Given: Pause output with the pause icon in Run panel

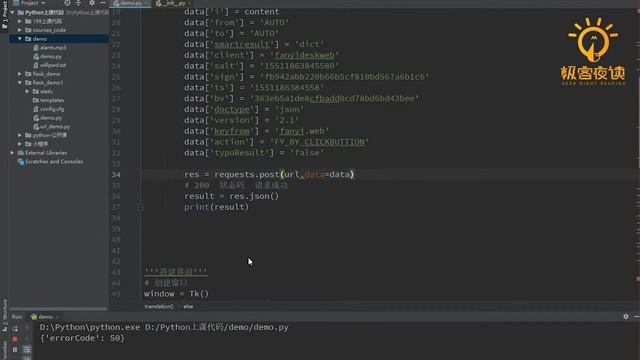Looking at the screenshot, I should 15,350.
